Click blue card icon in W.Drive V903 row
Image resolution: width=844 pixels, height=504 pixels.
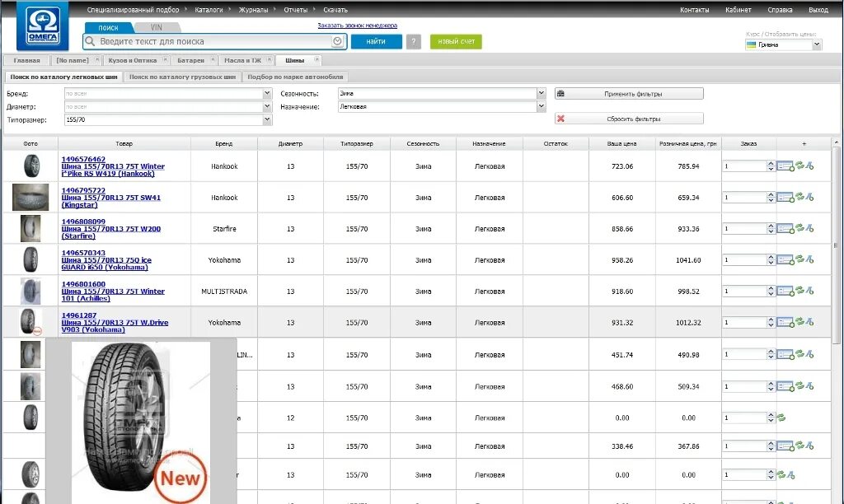click(x=785, y=323)
